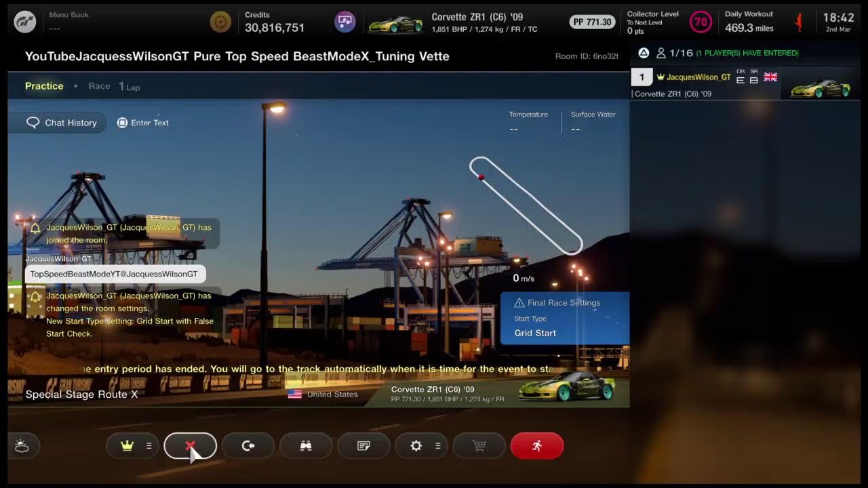868x488 pixels.
Task: Open Chat History
Action: pyautogui.click(x=58, y=123)
